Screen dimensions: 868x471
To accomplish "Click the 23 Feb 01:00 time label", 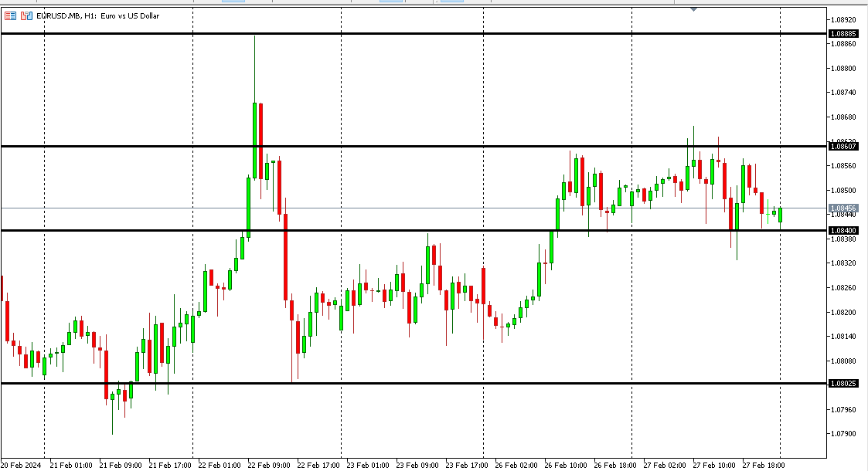I will 368,466.
